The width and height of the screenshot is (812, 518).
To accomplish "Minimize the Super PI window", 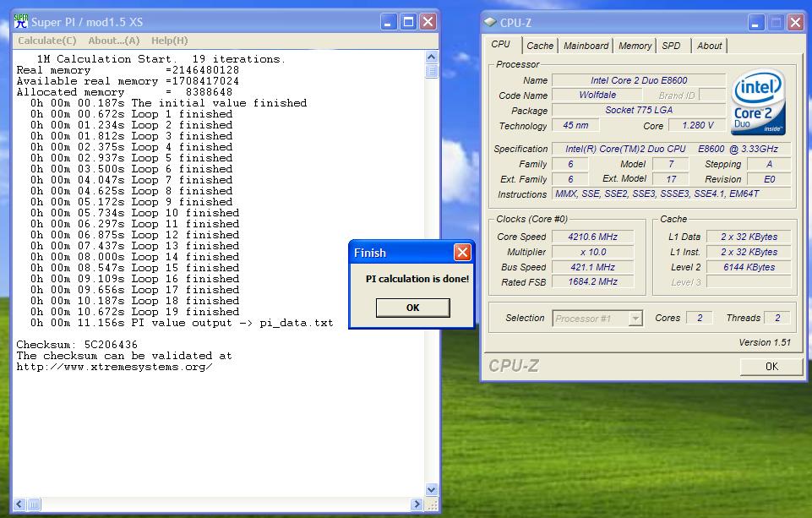I will point(389,22).
